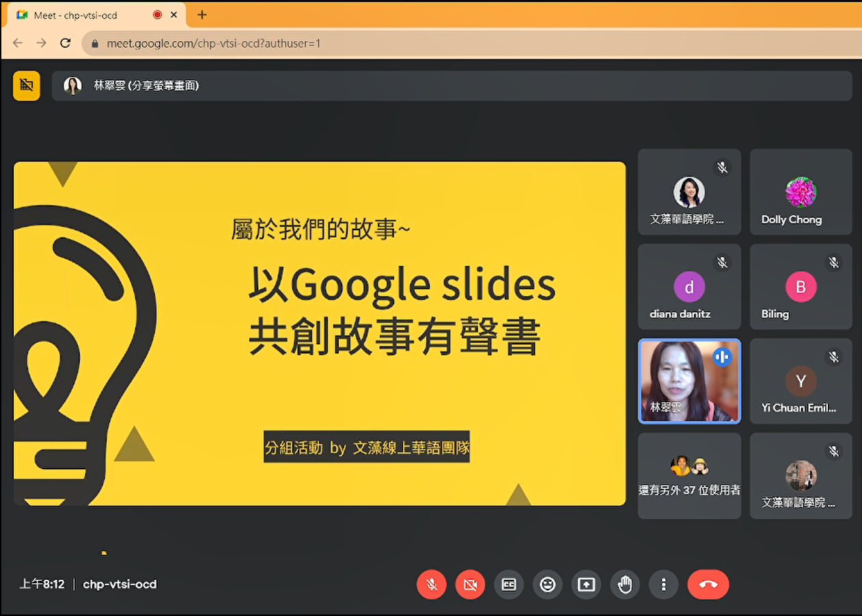Toggle the mute icon on diana danitz's tile

pyautogui.click(x=722, y=262)
